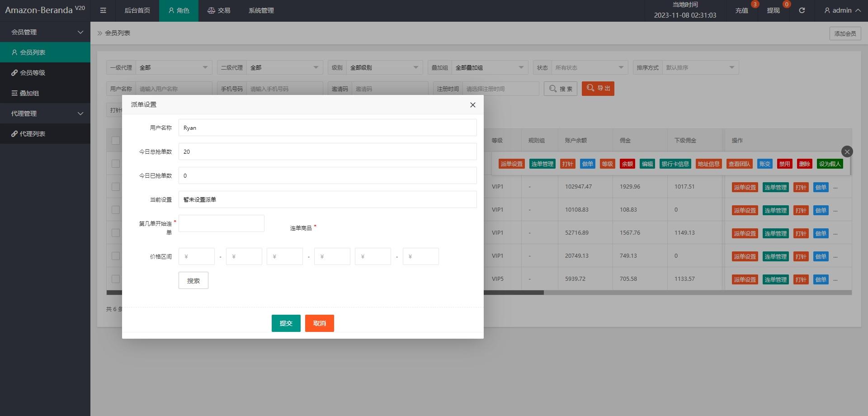Collapse the 会员管理 sidebar group
The height and width of the screenshot is (416, 868).
pyautogui.click(x=45, y=32)
